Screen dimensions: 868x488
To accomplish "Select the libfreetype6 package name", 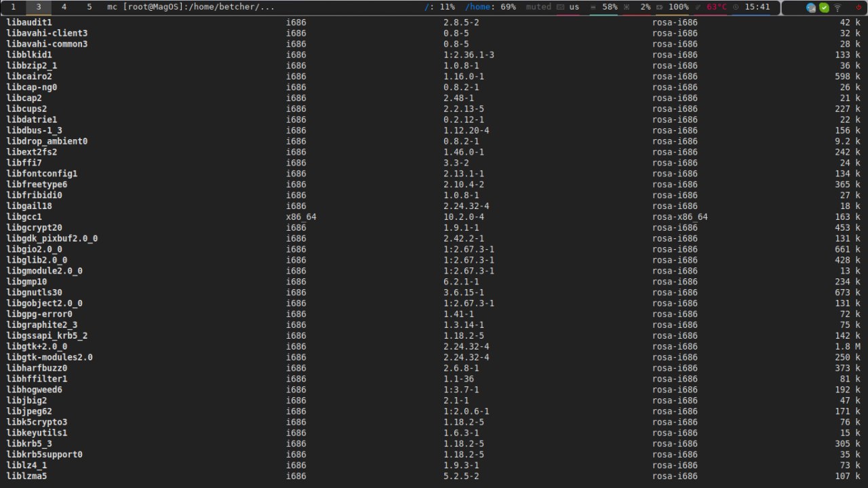I will (37, 185).
